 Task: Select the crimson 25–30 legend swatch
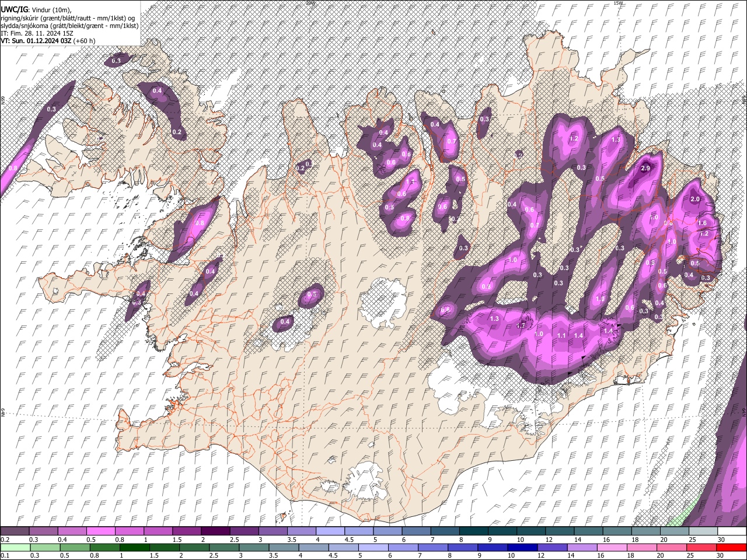pos(703,547)
